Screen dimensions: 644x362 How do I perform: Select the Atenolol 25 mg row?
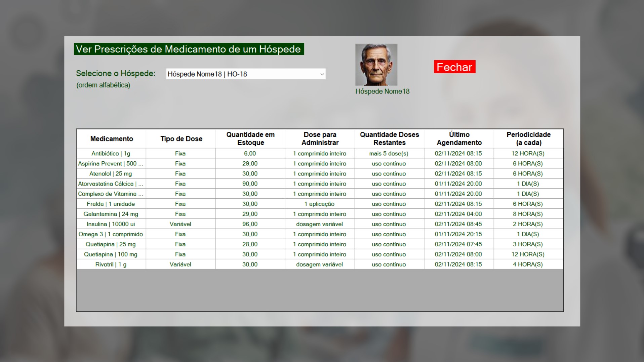111,174
